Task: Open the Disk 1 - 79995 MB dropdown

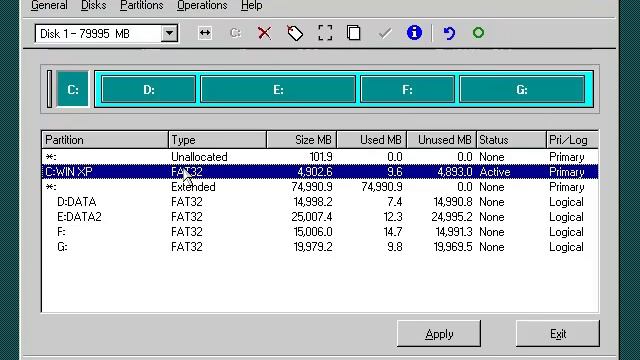Action: (169, 33)
